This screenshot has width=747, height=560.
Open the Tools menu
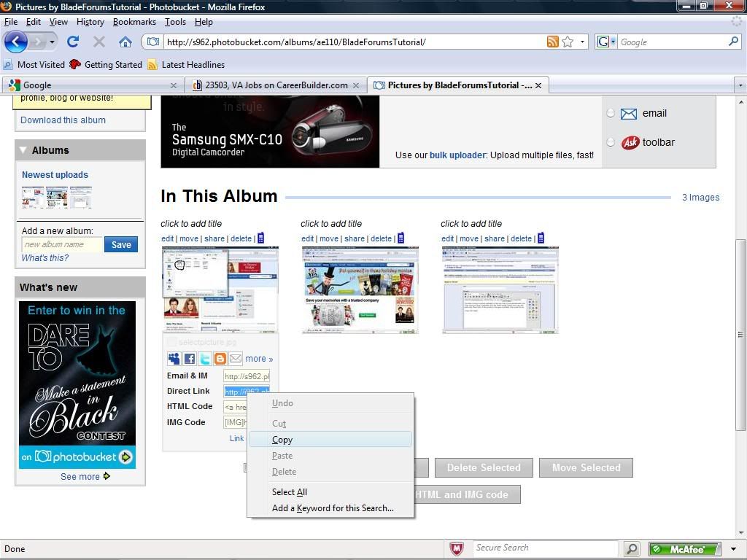click(175, 22)
